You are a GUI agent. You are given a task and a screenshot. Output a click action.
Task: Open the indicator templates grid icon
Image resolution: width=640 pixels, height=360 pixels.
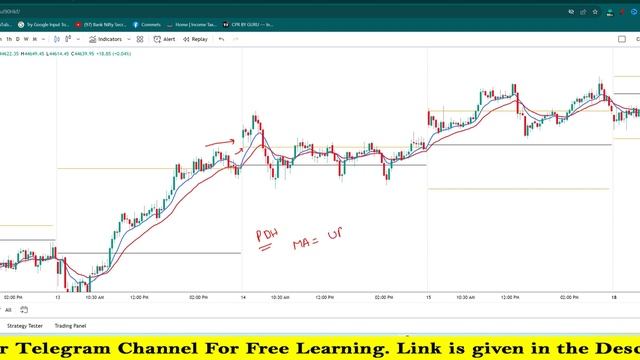(140, 39)
